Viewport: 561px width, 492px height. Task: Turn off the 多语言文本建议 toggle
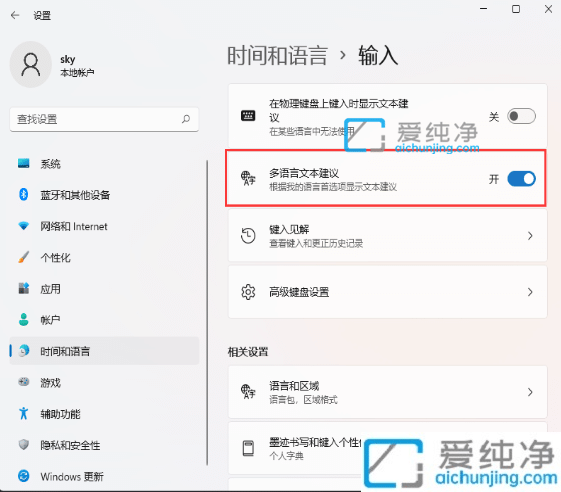521,179
